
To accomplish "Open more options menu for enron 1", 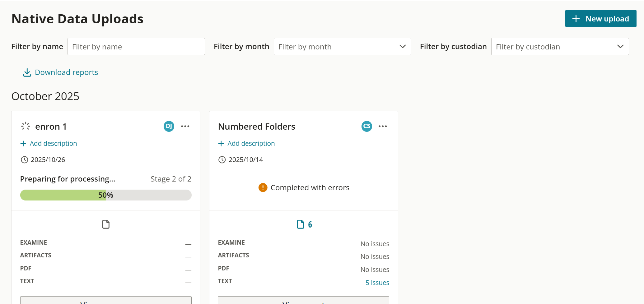I will click(185, 126).
